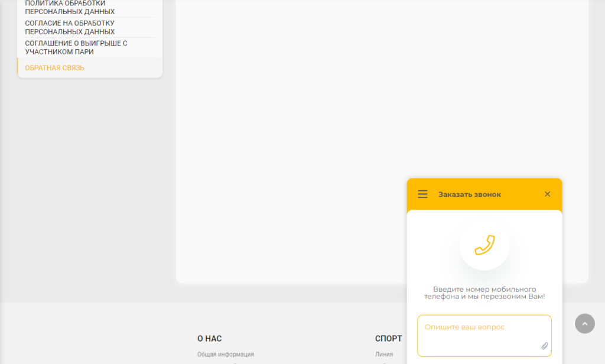This screenshot has width=605, height=364.
Task: Open Политика обработки персональных данных
Action: 70,8
